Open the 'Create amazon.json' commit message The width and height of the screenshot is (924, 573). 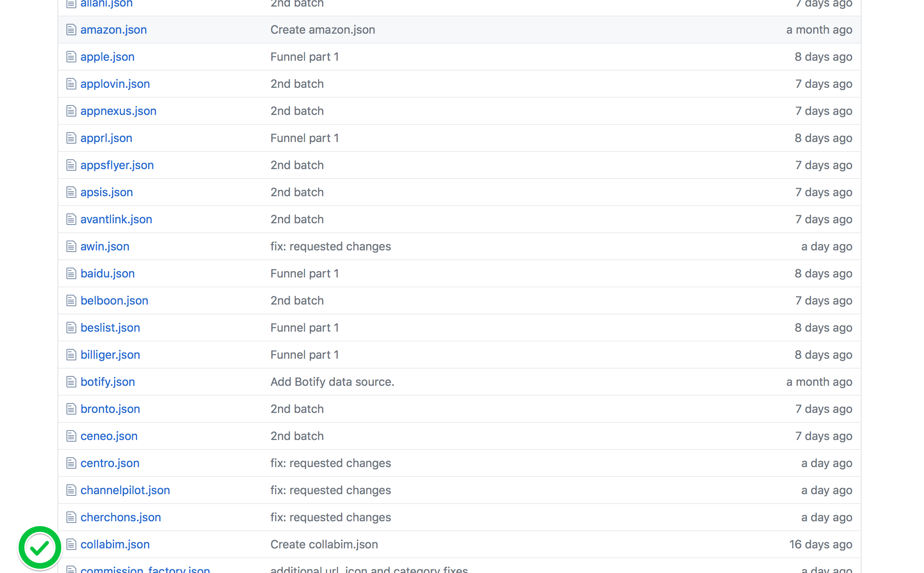click(323, 30)
